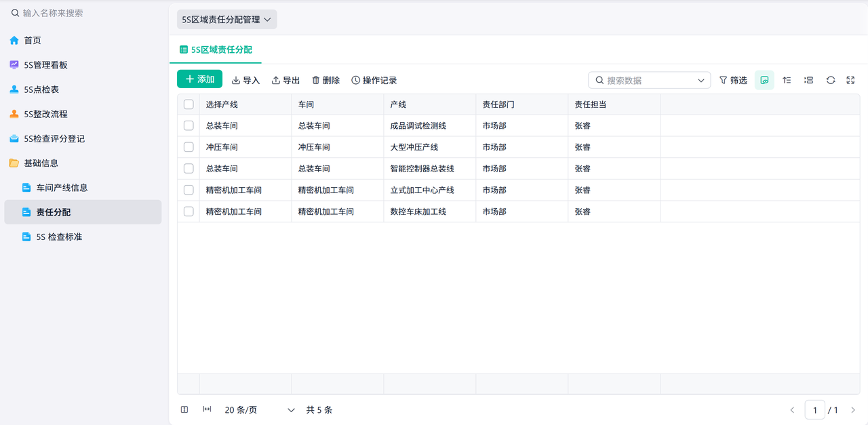The image size is (868, 425).
Task: Open 5S检查评分登记 in the sidebar
Action: pyautogui.click(x=83, y=138)
